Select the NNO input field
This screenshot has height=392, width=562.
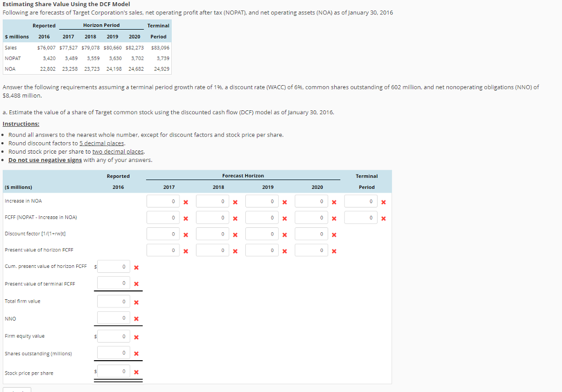click(x=114, y=318)
